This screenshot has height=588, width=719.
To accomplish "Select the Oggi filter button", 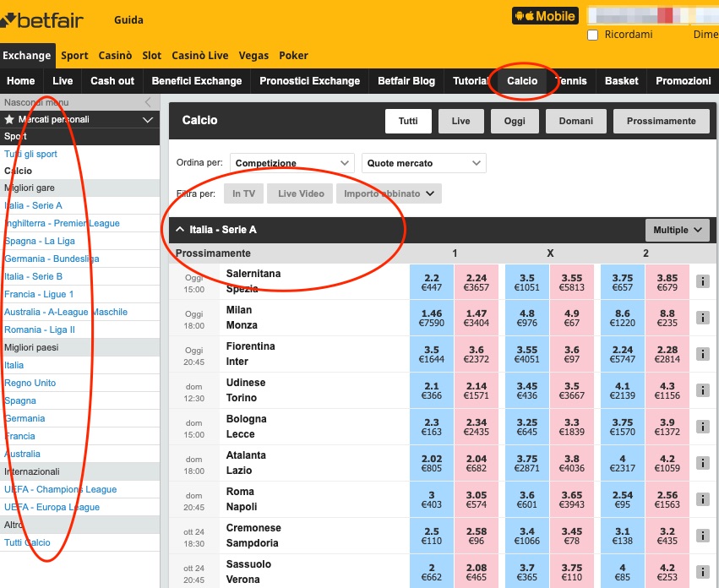I will (x=515, y=121).
